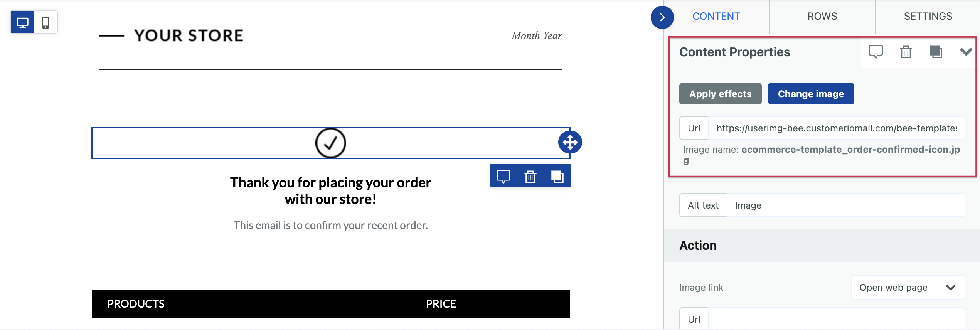Image resolution: width=980 pixels, height=330 pixels.
Task: Click the move handle on the selected image block
Action: point(570,142)
